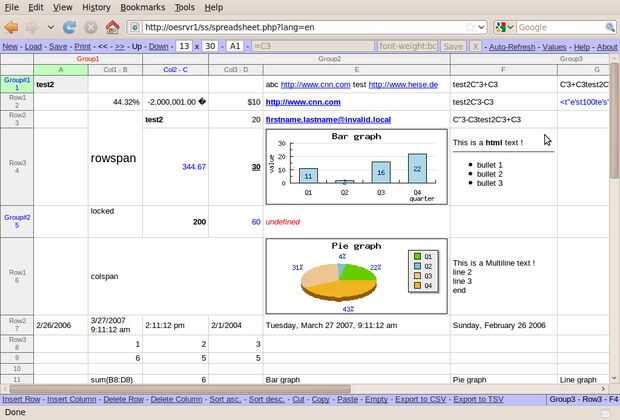This screenshot has height=420, width=620.
Task: Click the browser Back arrow icon
Action: coord(11,27)
